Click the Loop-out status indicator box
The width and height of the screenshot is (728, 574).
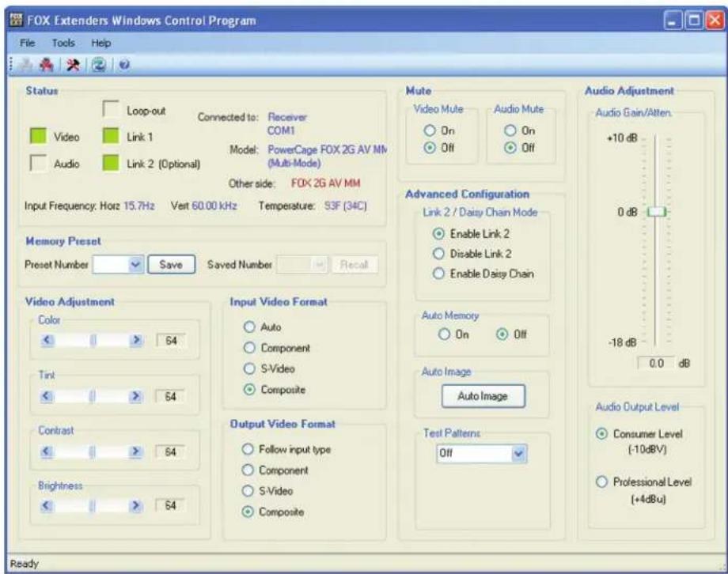coord(111,110)
